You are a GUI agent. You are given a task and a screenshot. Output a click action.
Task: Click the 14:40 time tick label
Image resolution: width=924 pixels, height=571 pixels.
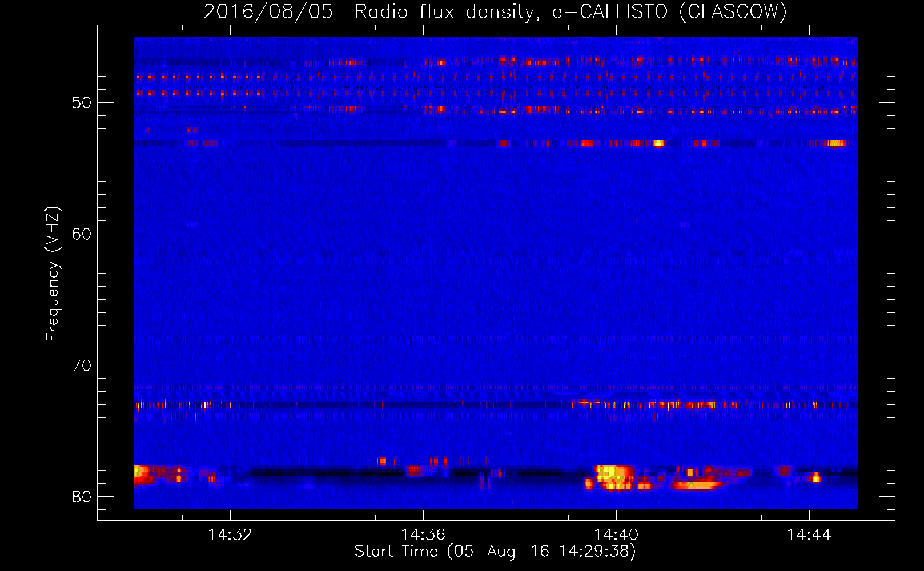pos(616,534)
